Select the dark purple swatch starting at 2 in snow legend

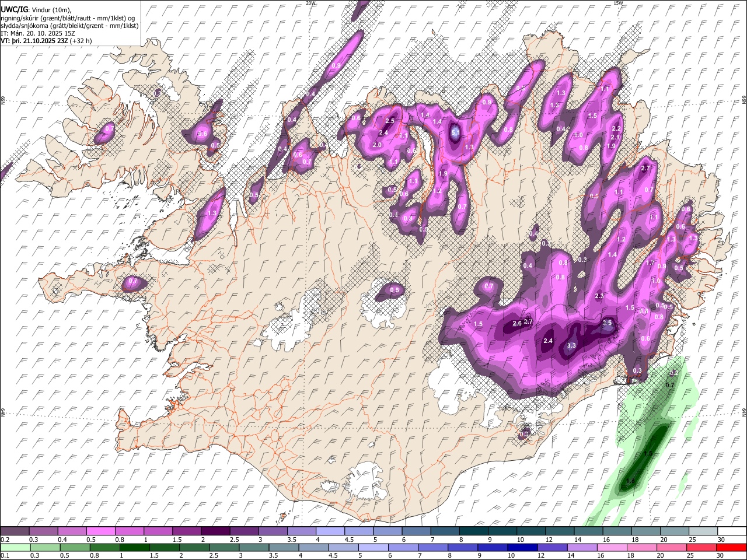click(215, 531)
